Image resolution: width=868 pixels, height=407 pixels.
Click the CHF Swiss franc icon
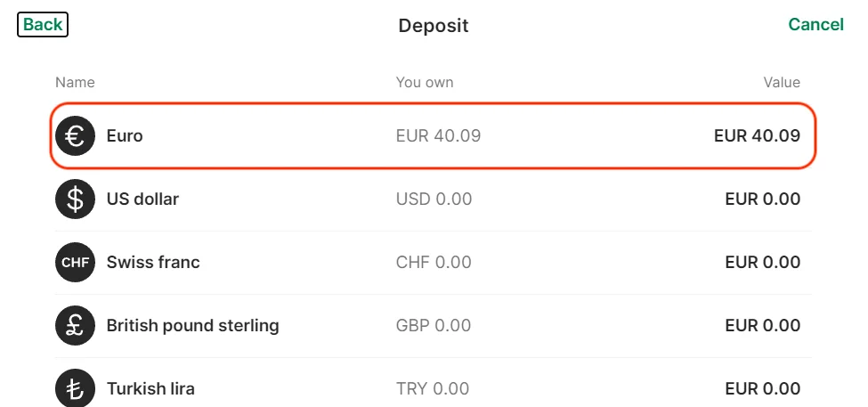76,263
